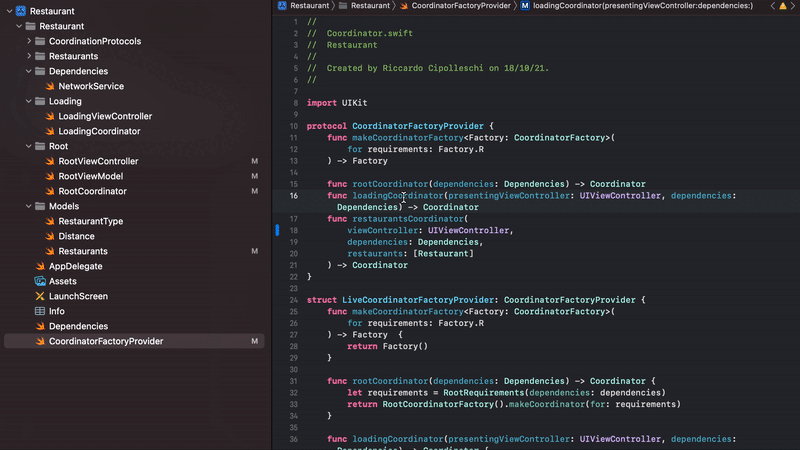The image size is (800, 450).
Task: Click the Restaurants Swift file icon under Models
Action: pos(50,251)
